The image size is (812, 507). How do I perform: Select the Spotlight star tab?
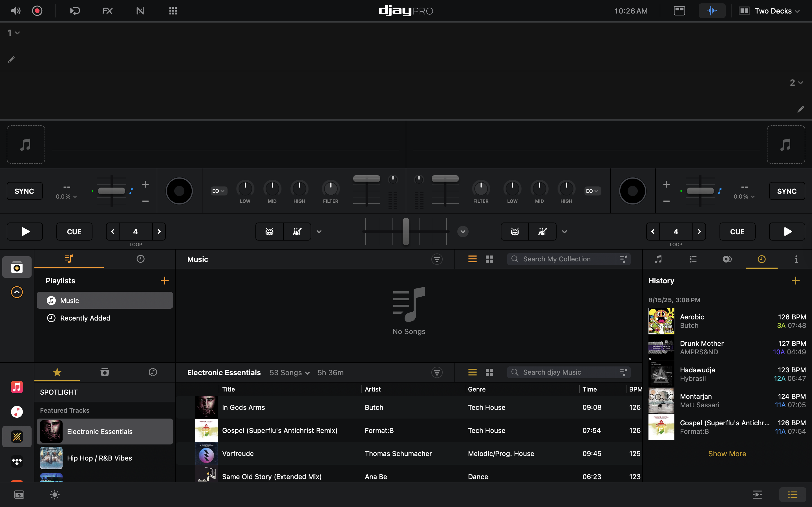pos(57,372)
